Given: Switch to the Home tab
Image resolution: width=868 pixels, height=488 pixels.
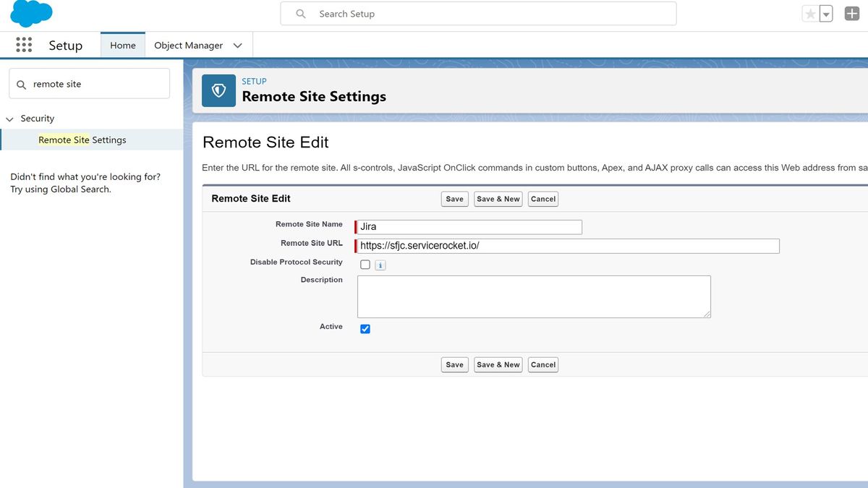Looking at the screenshot, I should [x=122, y=45].
